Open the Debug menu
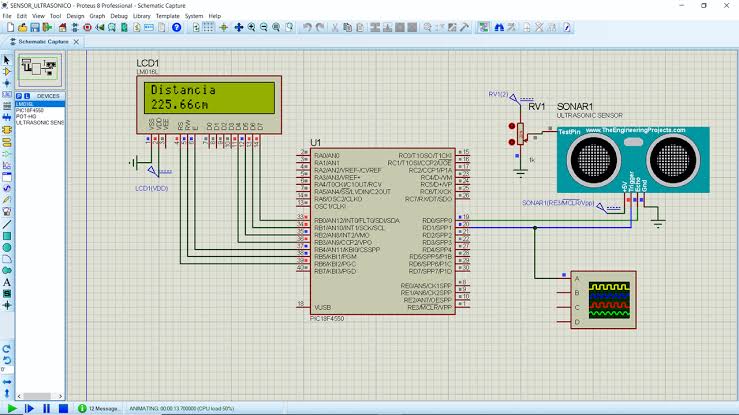 [119, 16]
